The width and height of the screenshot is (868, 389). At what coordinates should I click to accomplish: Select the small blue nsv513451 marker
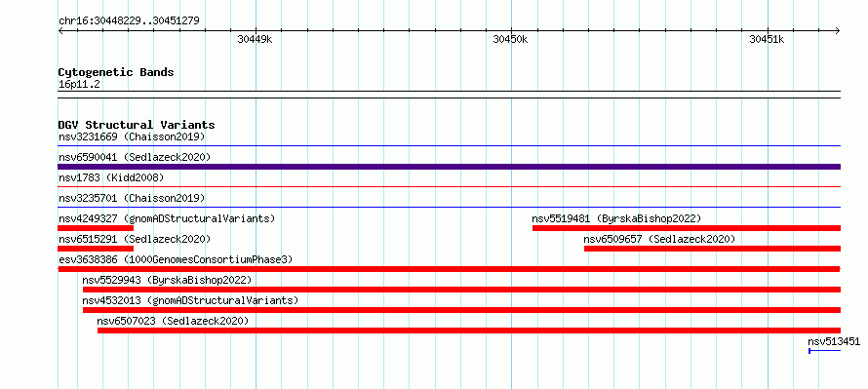click(825, 351)
